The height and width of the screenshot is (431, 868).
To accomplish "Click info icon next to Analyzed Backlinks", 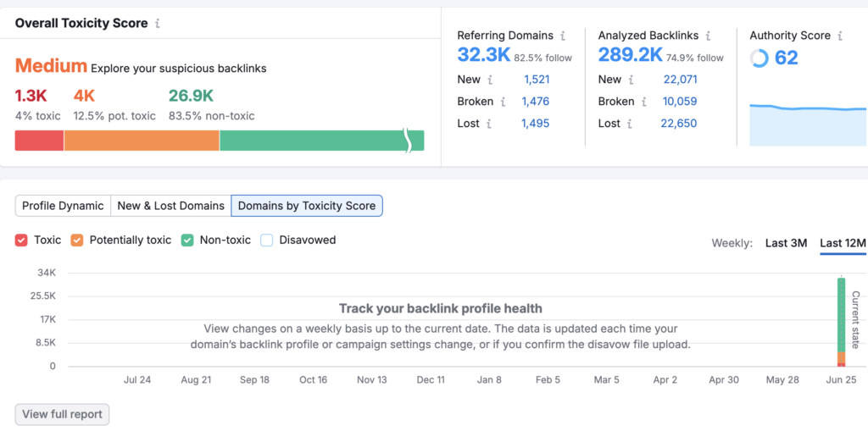I will pos(708,36).
